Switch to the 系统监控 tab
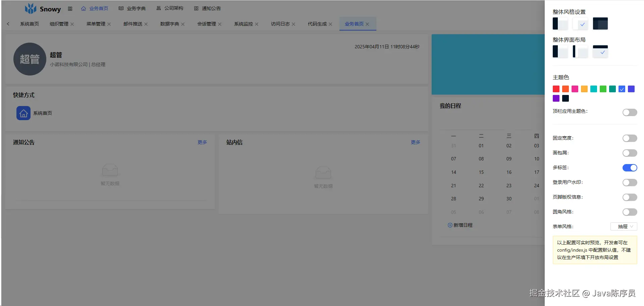Image resolution: width=644 pixels, height=306 pixels. [244, 24]
